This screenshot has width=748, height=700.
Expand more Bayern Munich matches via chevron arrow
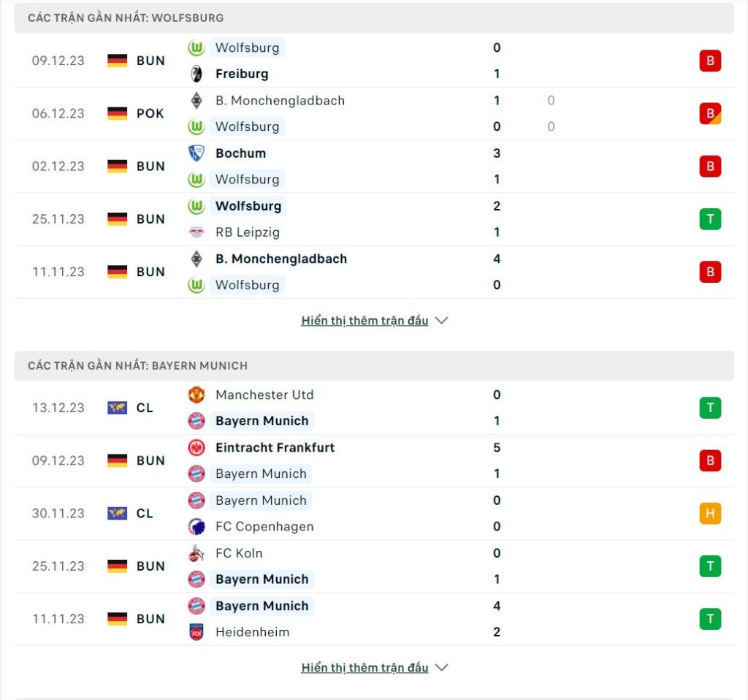442,667
